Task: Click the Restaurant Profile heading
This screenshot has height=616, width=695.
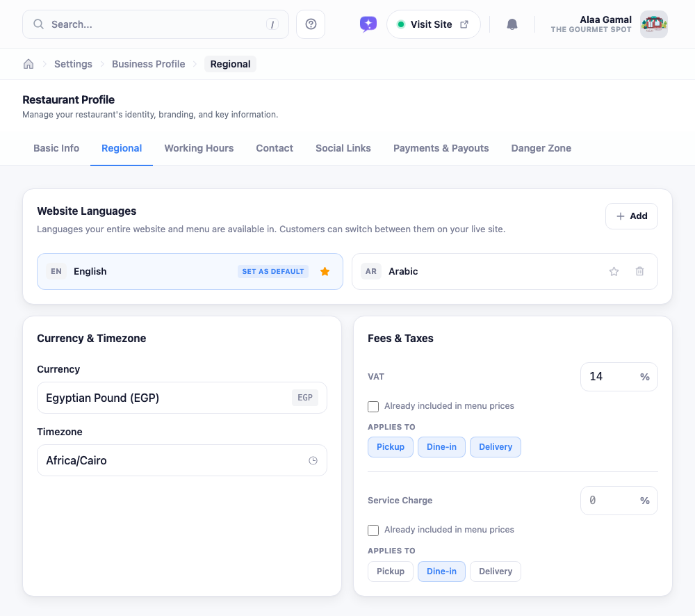Action: click(69, 100)
